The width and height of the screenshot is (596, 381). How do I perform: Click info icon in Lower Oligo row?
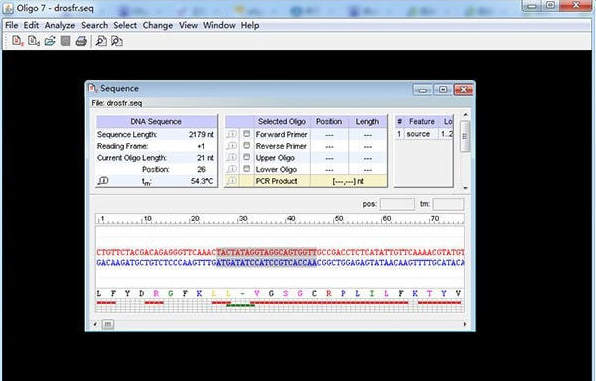click(x=231, y=169)
